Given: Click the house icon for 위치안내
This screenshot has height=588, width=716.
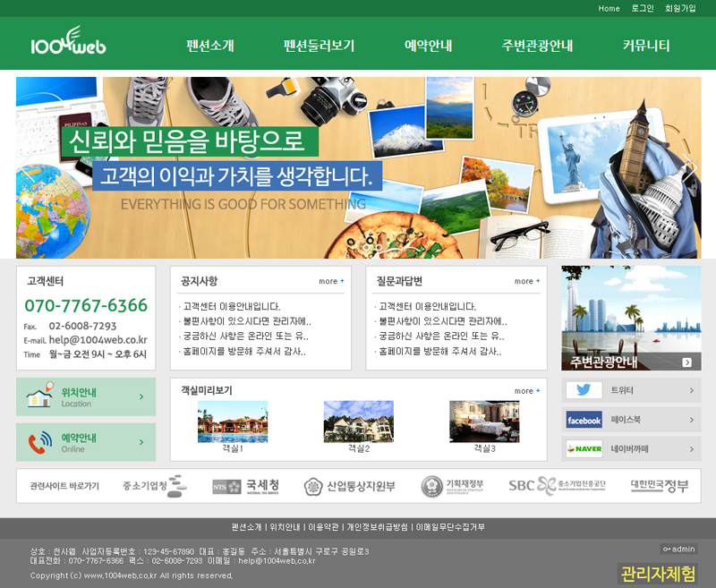Looking at the screenshot, I should [38, 396].
